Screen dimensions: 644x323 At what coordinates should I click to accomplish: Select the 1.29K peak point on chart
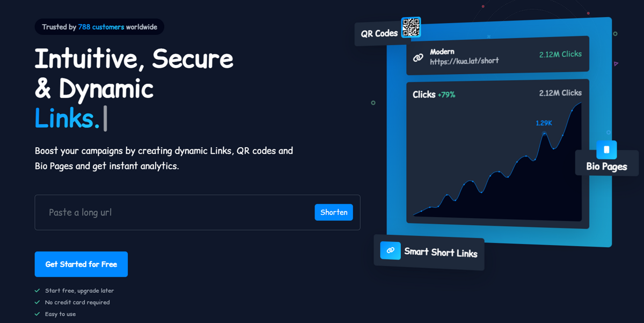pos(544,132)
